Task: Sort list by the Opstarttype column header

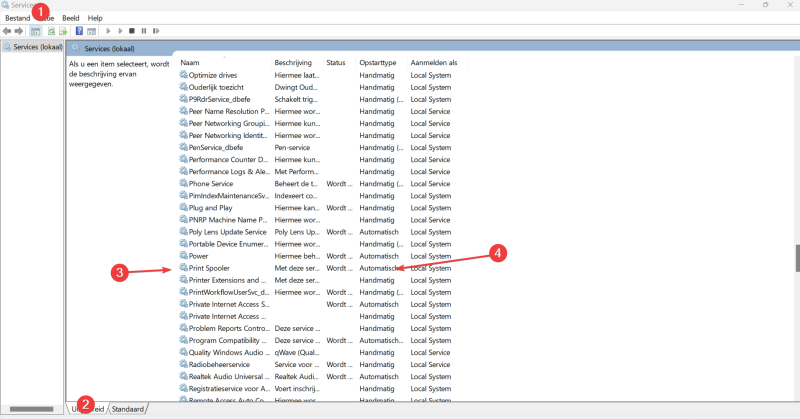Action: (x=378, y=63)
